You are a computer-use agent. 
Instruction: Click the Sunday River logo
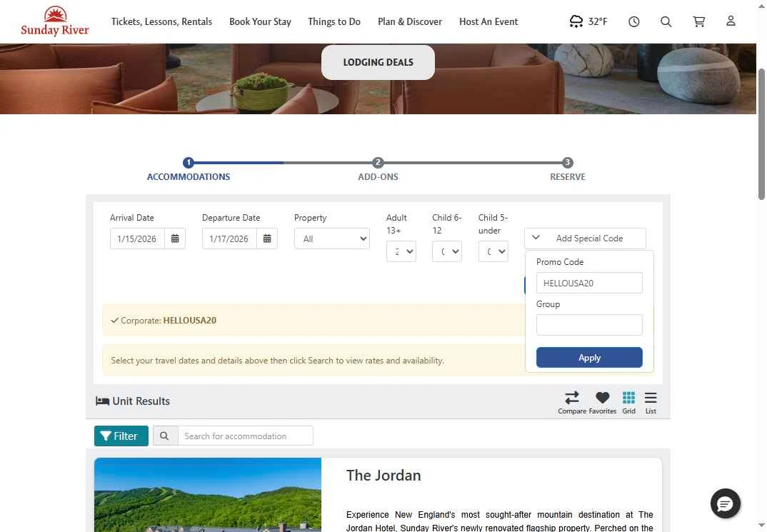click(55, 21)
